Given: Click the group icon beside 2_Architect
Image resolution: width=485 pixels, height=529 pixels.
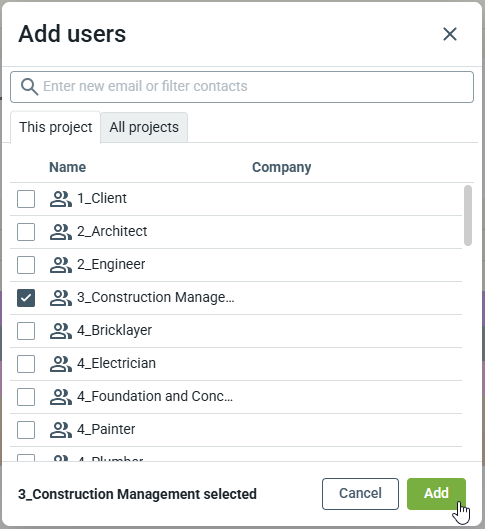Looking at the screenshot, I should click(x=61, y=232).
